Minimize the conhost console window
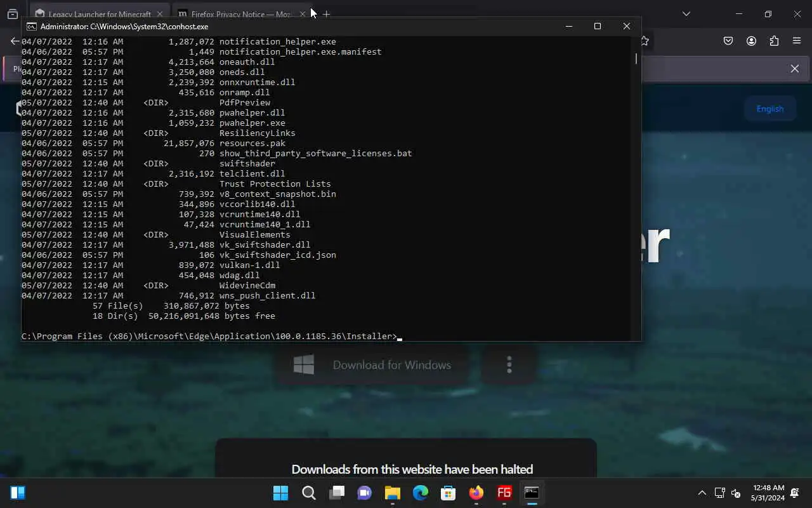Image resolution: width=812 pixels, height=508 pixels. [568, 26]
